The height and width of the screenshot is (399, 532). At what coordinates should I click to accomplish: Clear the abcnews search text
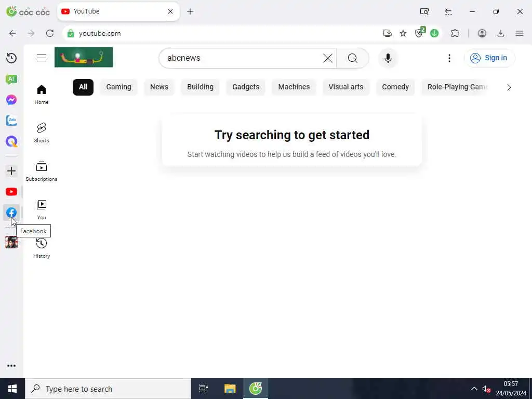[x=328, y=58]
